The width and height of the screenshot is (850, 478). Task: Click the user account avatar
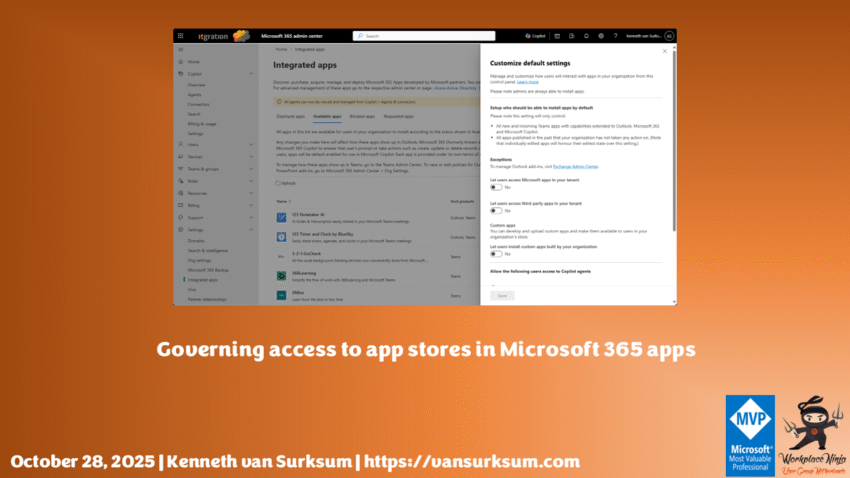click(669, 35)
